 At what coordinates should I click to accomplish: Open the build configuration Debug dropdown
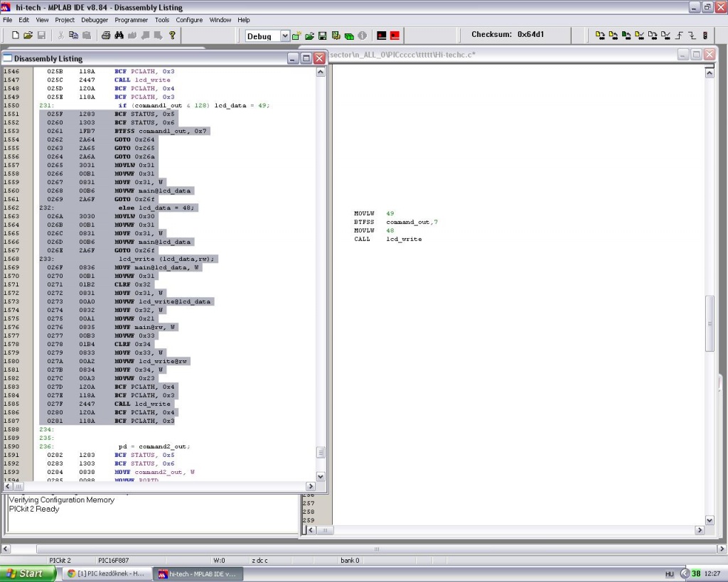(285, 36)
